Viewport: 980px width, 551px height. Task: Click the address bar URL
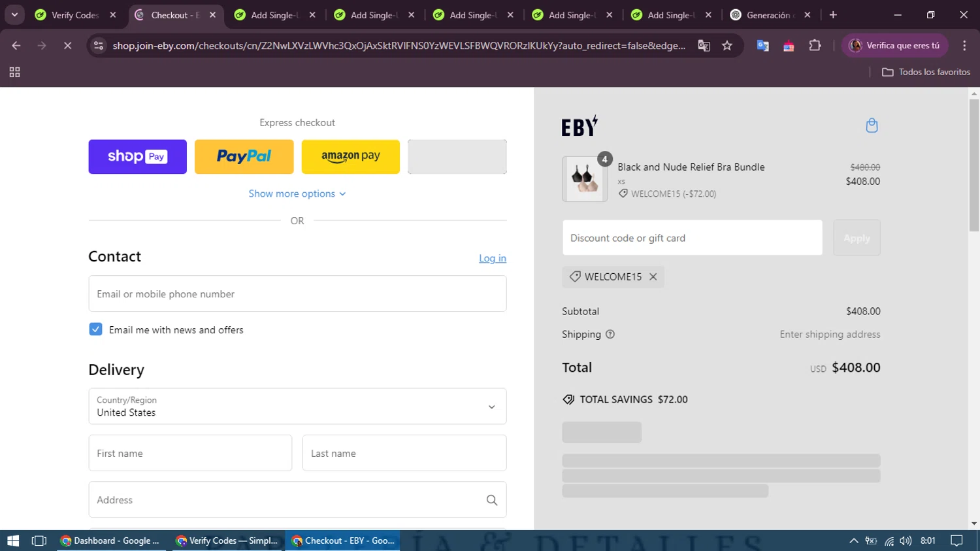pos(399,45)
